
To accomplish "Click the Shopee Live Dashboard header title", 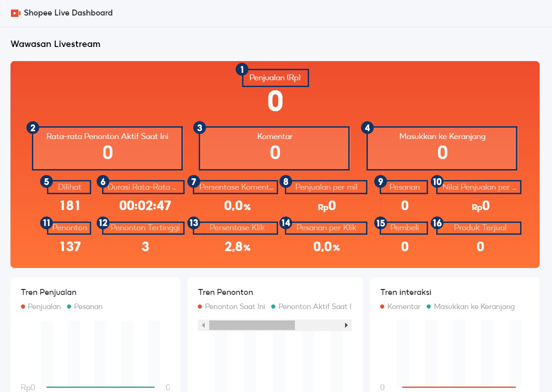I will coord(68,13).
